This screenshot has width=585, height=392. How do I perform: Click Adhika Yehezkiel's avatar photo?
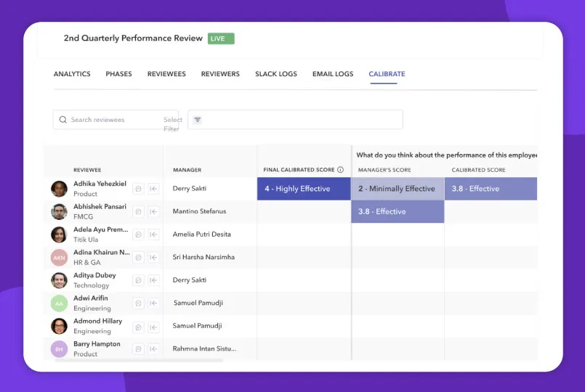(59, 189)
